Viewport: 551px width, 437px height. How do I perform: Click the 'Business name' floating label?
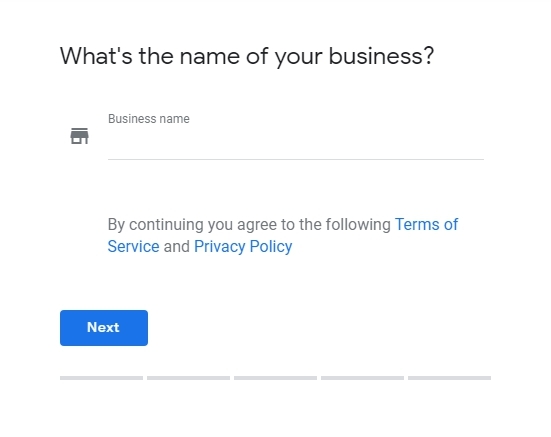[x=149, y=119]
